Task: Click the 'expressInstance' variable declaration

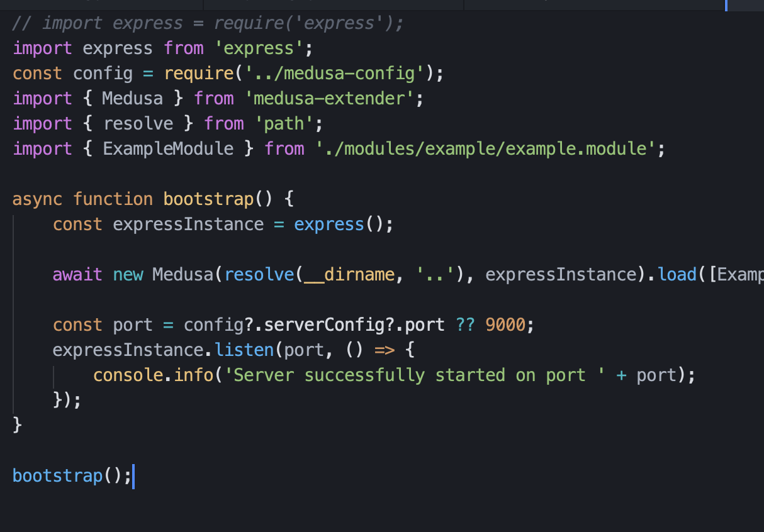Action: (188, 224)
